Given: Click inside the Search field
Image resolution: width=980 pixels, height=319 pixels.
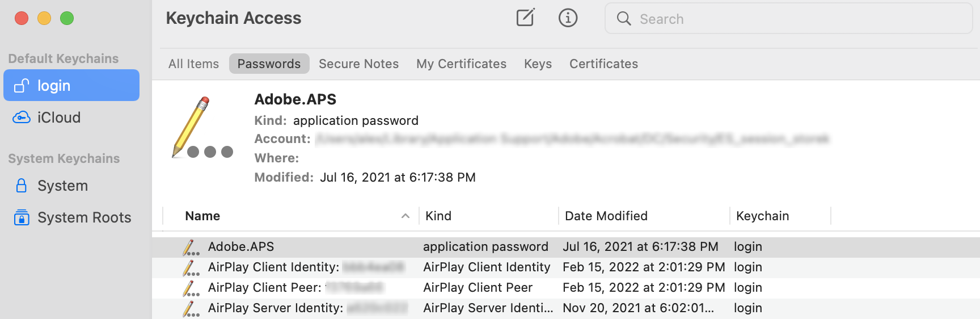Looking at the screenshot, I should coord(788,19).
